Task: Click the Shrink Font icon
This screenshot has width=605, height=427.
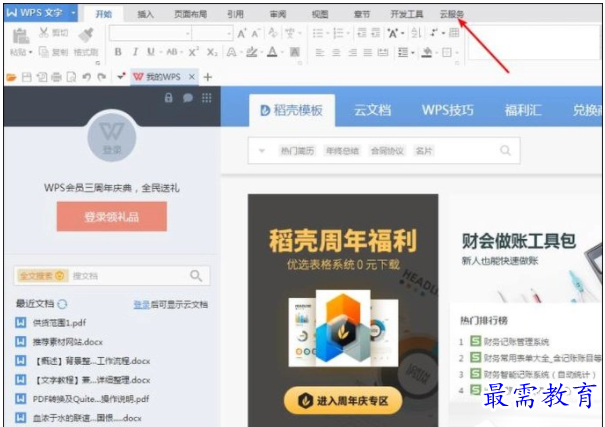Action: click(256, 34)
